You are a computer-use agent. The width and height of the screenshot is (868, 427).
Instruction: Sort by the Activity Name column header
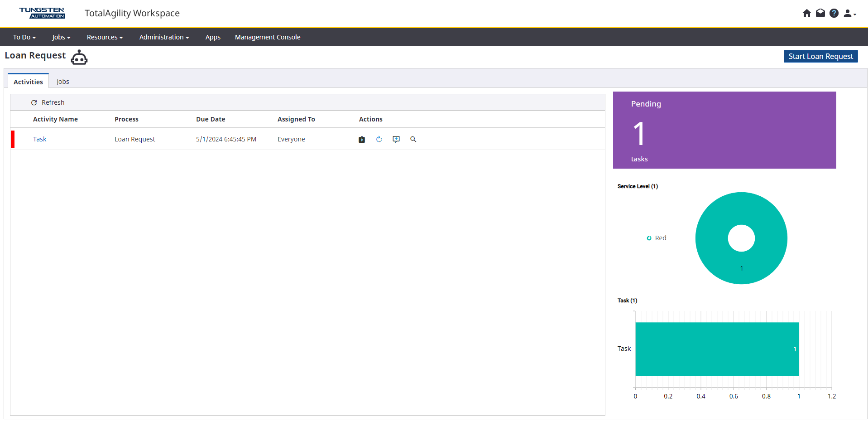(55, 119)
